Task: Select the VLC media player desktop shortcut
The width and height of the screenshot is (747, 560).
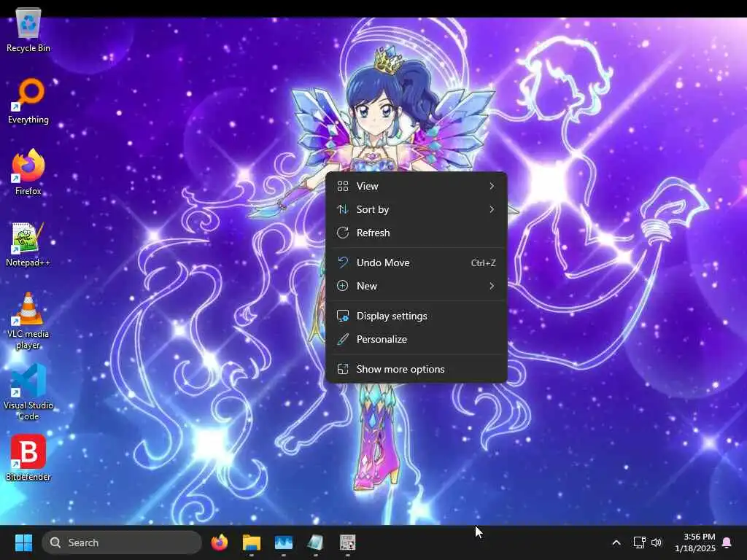Action: (28, 321)
